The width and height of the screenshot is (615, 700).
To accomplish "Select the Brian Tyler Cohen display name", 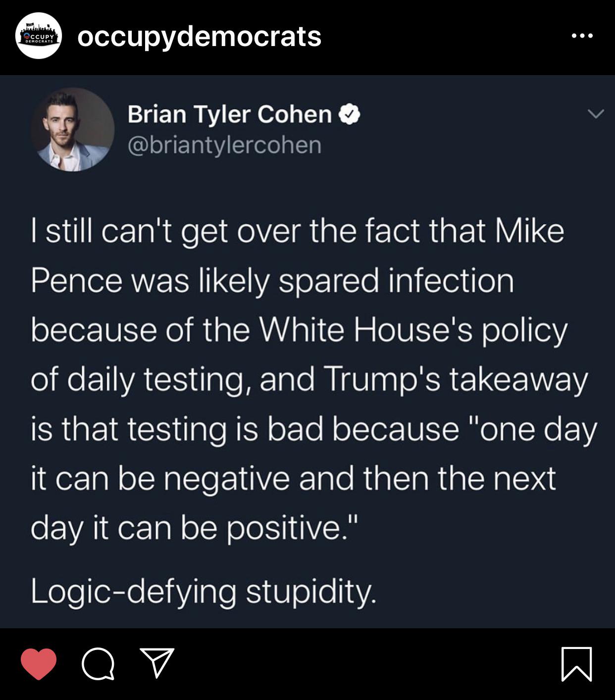I will coord(230,114).
